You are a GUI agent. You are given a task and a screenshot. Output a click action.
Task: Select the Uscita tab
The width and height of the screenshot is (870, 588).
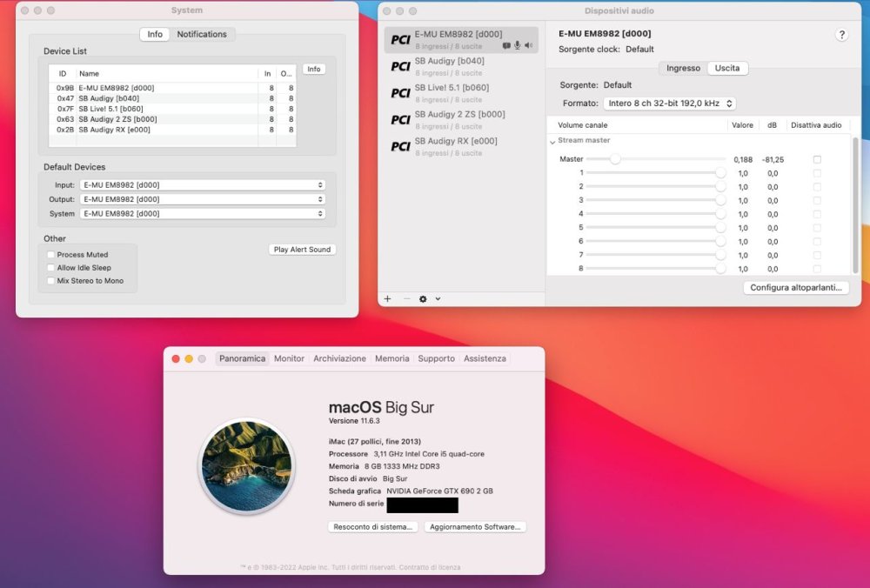click(727, 68)
